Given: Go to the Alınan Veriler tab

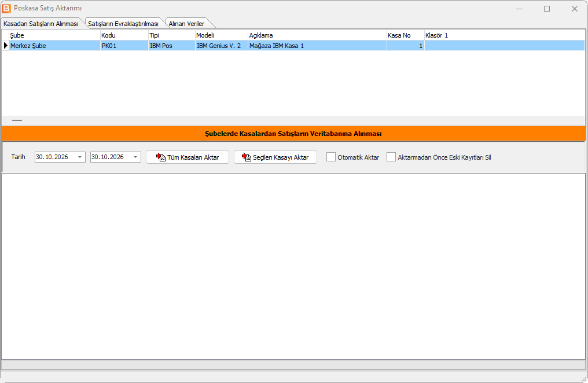Looking at the screenshot, I should (x=187, y=24).
